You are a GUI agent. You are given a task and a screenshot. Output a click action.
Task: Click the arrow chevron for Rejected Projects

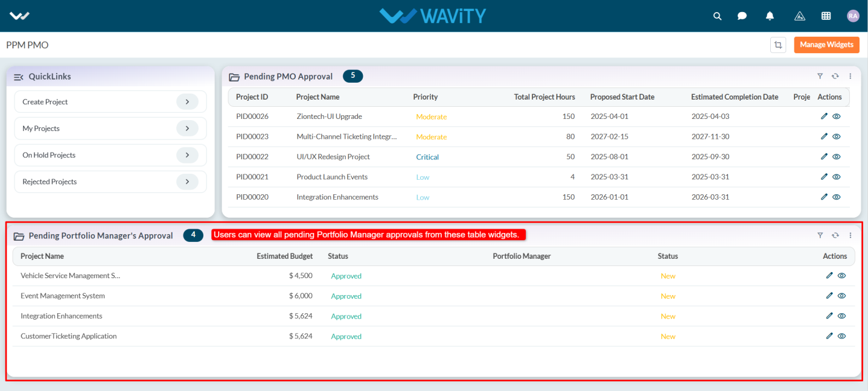pos(187,182)
